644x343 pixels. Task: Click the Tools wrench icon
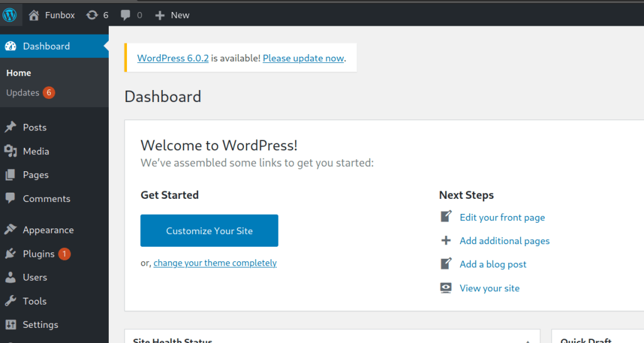[x=11, y=301]
